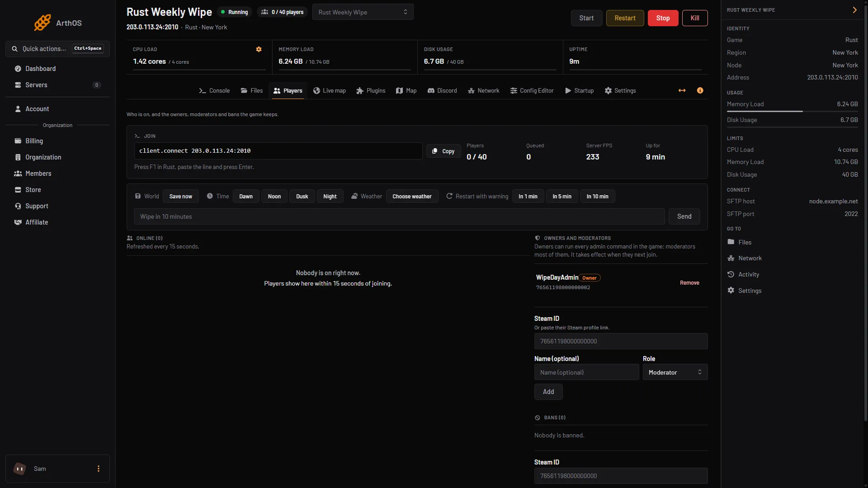The height and width of the screenshot is (488, 868).
Task: Click the Name (optional) input field
Action: click(x=586, y=372)
